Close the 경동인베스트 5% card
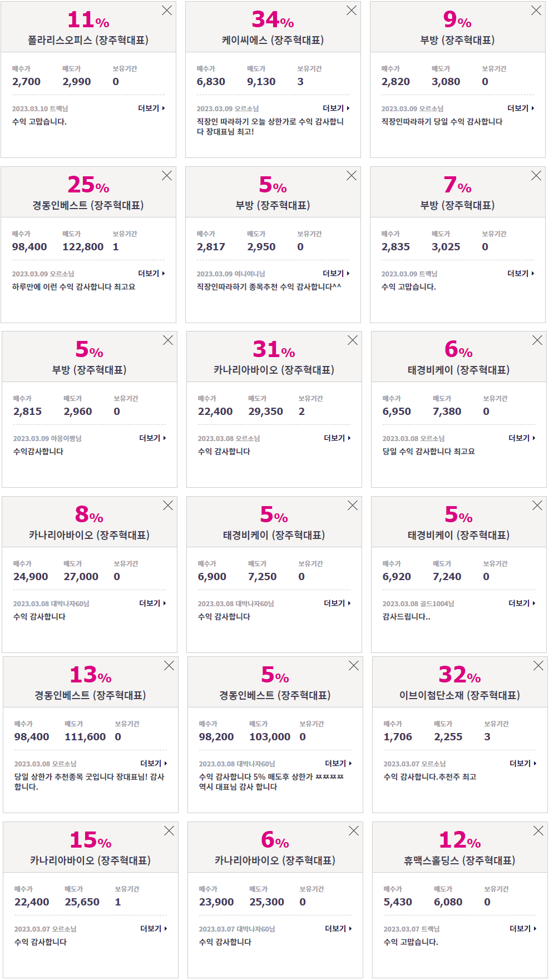Image resolution: width=549 pixels, height=980 pixels. click(x=354, y=666)
